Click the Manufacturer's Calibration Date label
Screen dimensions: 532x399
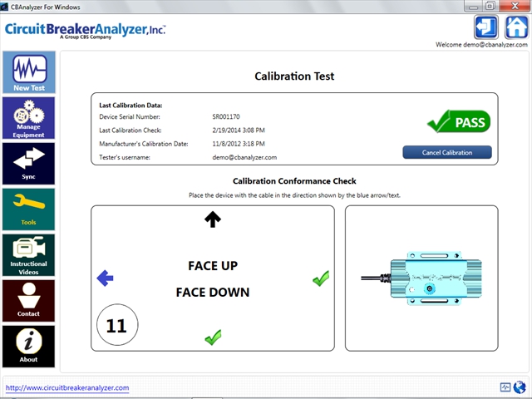point(144,144)
